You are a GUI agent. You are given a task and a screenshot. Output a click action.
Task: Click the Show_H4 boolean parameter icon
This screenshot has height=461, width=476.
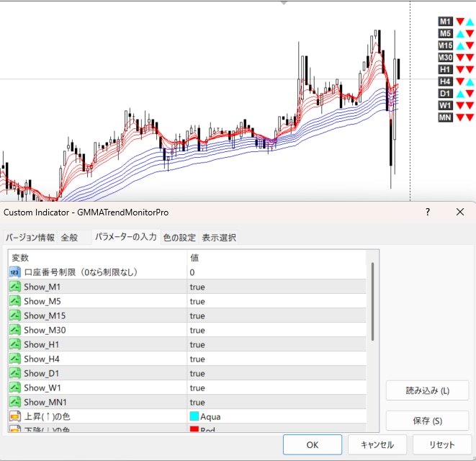pyautogui.click(x=15, y=359)
